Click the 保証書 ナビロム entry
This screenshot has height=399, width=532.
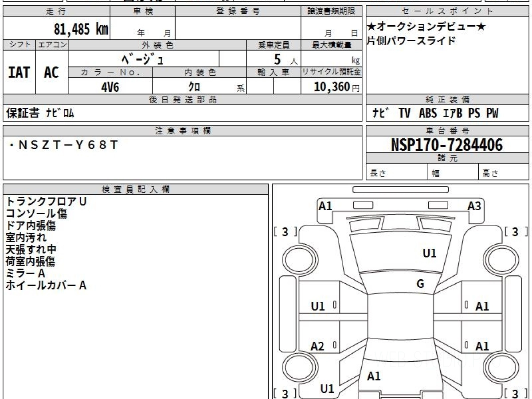pos(40,113)
